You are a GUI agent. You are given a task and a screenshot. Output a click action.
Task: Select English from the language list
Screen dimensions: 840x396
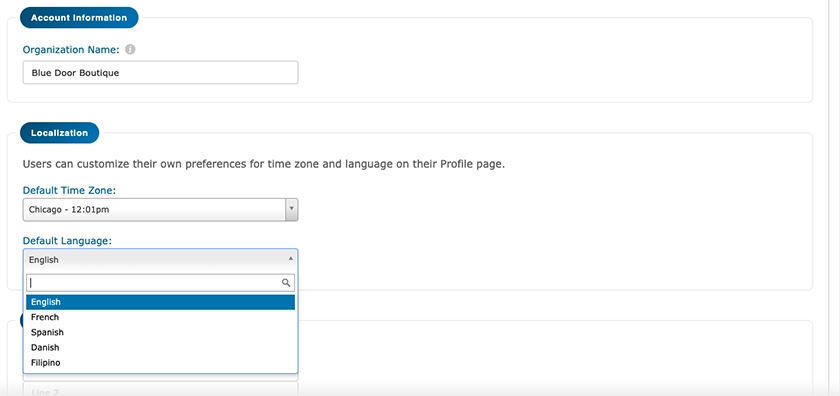pos(160,302)
